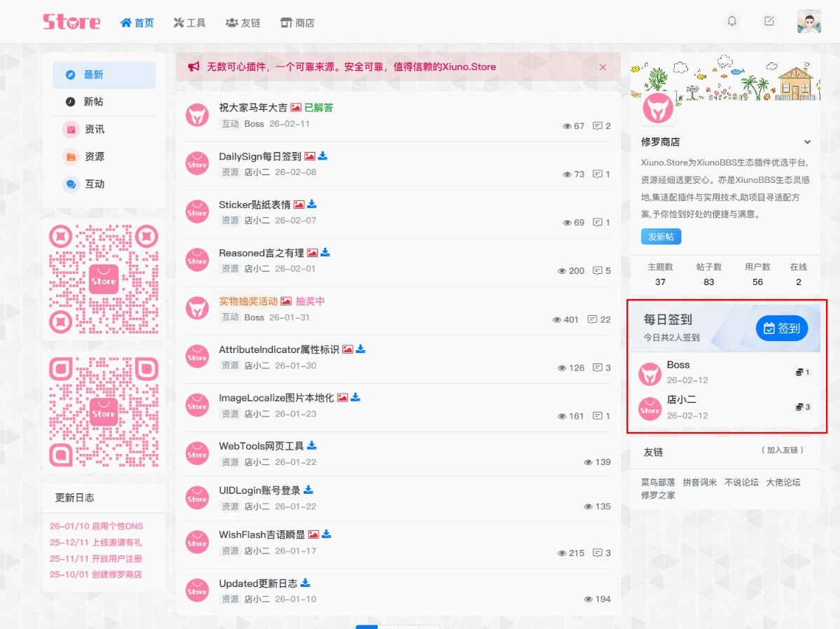The width and height of the screenshot is (840, 629).
Task: Expand the 修罗商店 chevron arrow
Action: click(807, 142)
